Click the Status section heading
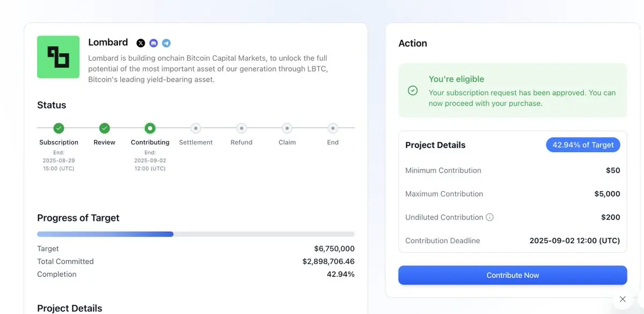Image resolution: width=644 pixels, height=314 pixels. click(52, 105)
